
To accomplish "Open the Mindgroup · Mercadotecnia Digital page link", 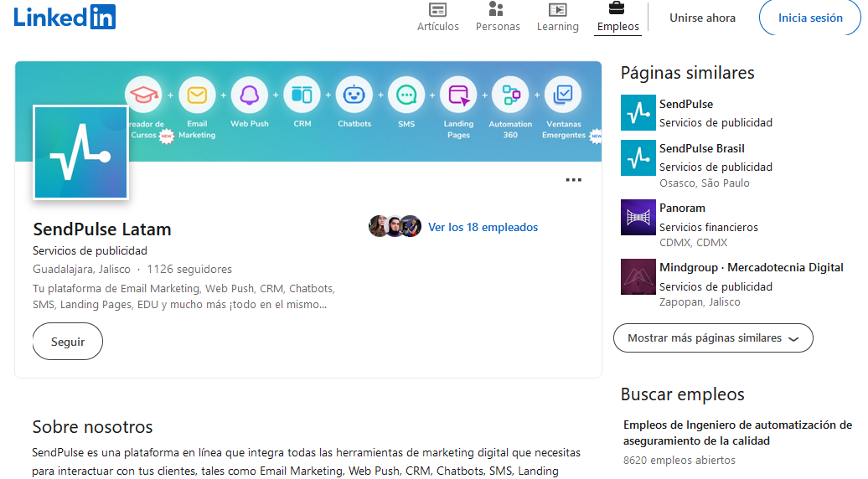I will coord(752,268).
